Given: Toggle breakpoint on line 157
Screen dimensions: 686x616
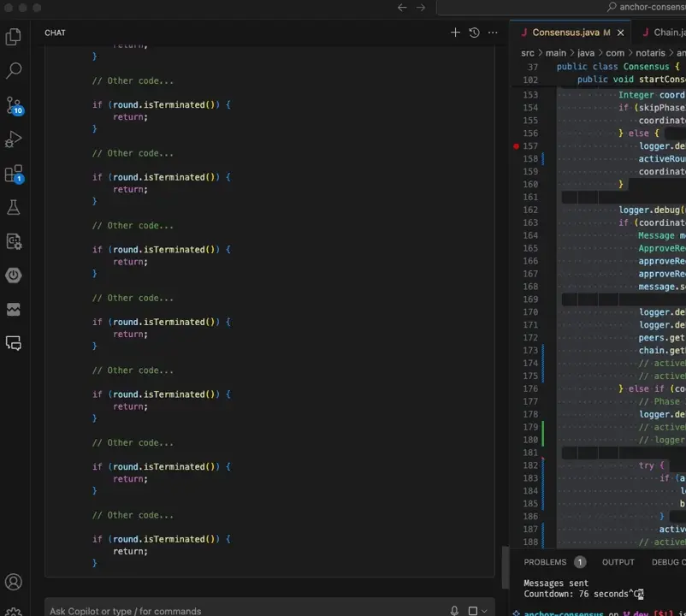Looking at the screenshot, I should (x=516, y=146).
